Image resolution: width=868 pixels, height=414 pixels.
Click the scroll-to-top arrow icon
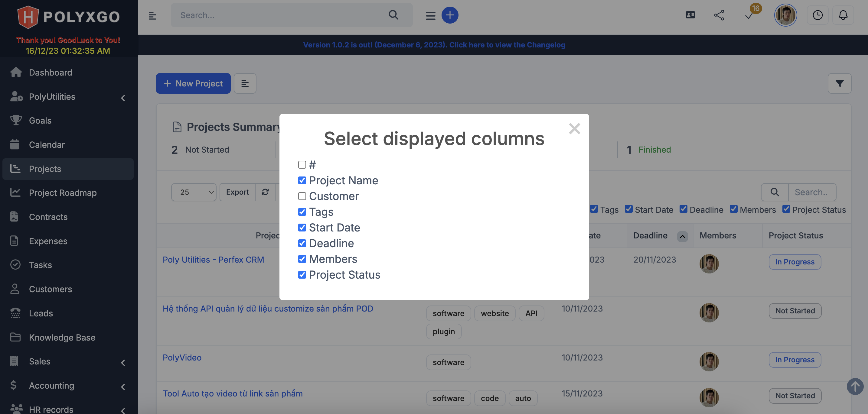(x=855, y=387)
